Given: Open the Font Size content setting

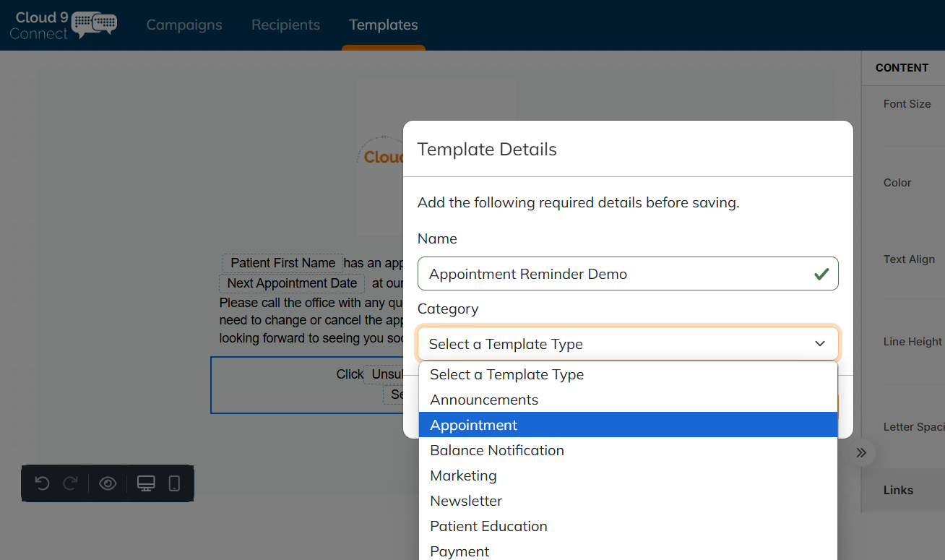Looking at the screenshot, I should click(x=907, y=103).
